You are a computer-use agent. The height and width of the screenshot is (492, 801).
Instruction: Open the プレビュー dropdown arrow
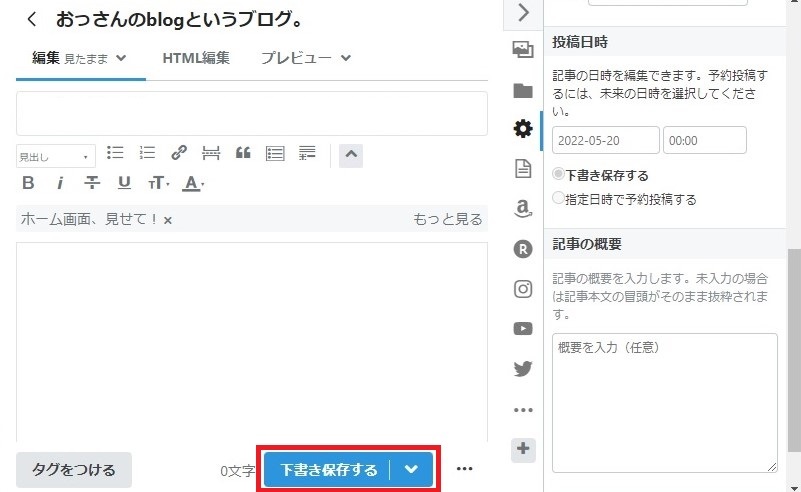pos(346,58)
